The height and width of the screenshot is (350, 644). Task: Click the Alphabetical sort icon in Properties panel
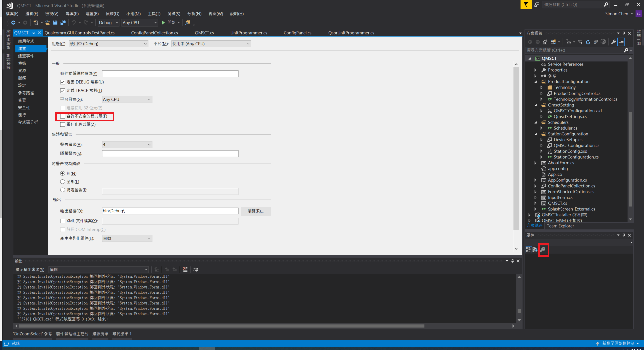click(x=535, y=250)
